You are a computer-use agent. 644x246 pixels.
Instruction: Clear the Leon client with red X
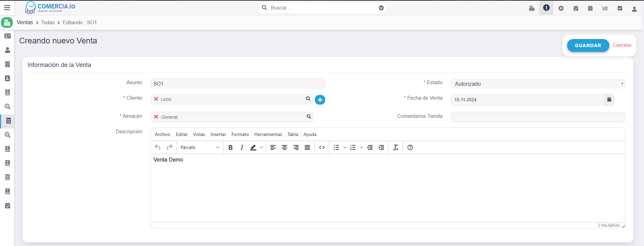[x=156, y=99]
